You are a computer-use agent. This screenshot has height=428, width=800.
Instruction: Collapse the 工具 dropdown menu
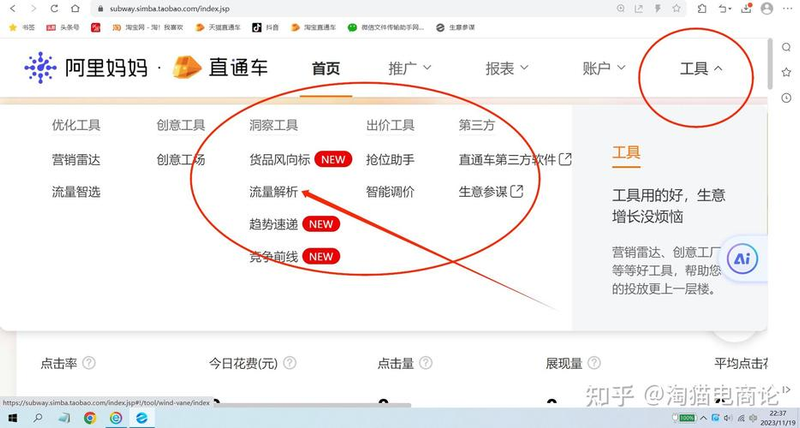700,69
